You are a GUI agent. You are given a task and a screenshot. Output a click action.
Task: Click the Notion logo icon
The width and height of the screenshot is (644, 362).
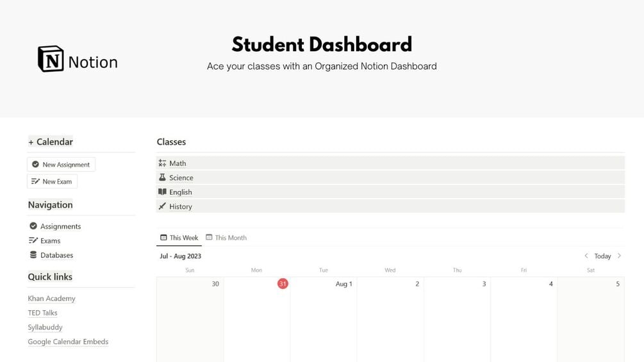click(51, 59)
